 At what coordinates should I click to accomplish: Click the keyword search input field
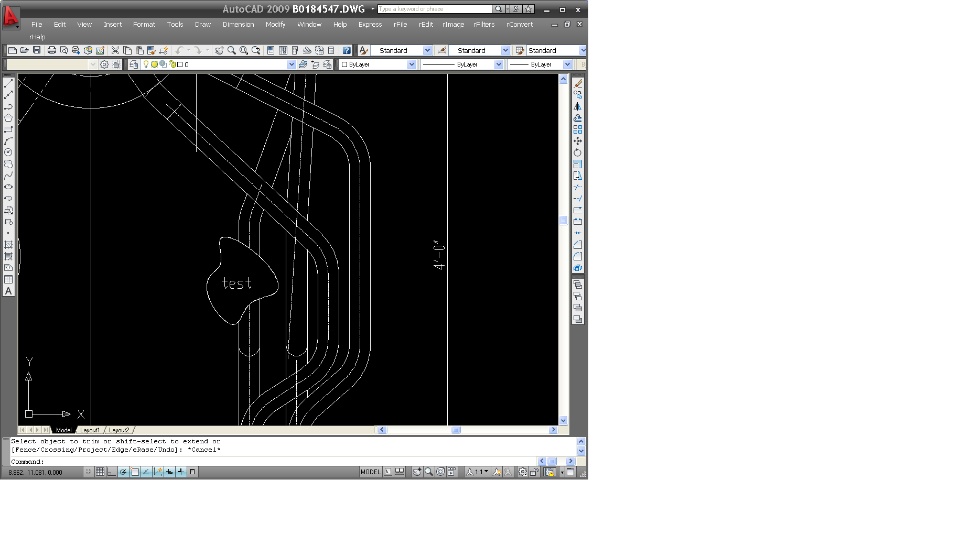pyautogui.click(x=435, y=9)
